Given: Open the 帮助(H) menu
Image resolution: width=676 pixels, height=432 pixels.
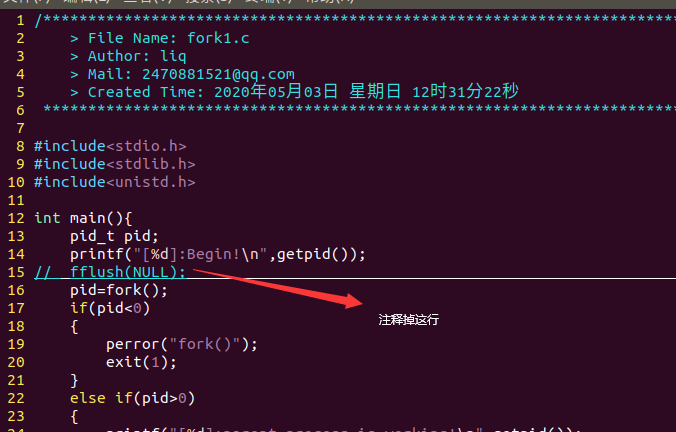Looking at the screenshot, I should click(x=329, y=2).
